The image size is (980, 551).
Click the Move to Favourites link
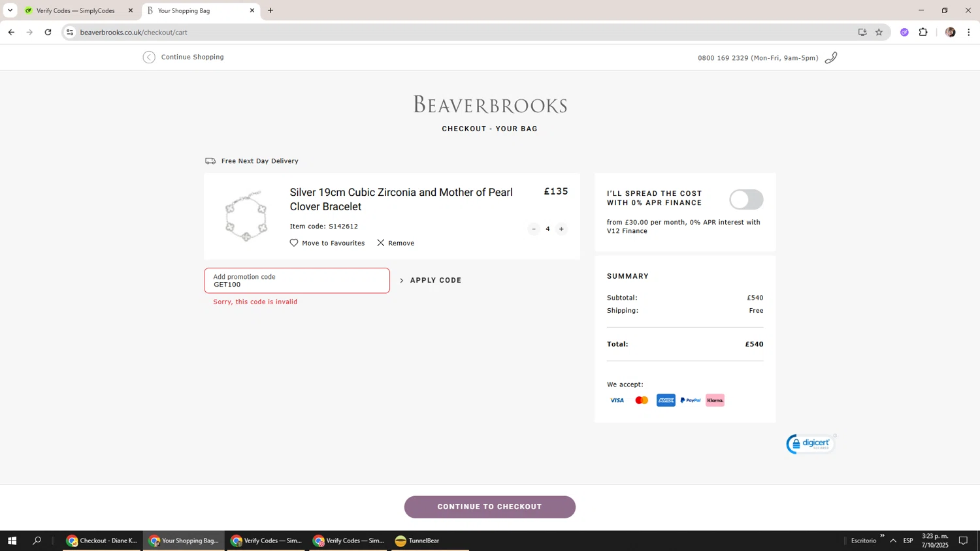pos(333,243)
